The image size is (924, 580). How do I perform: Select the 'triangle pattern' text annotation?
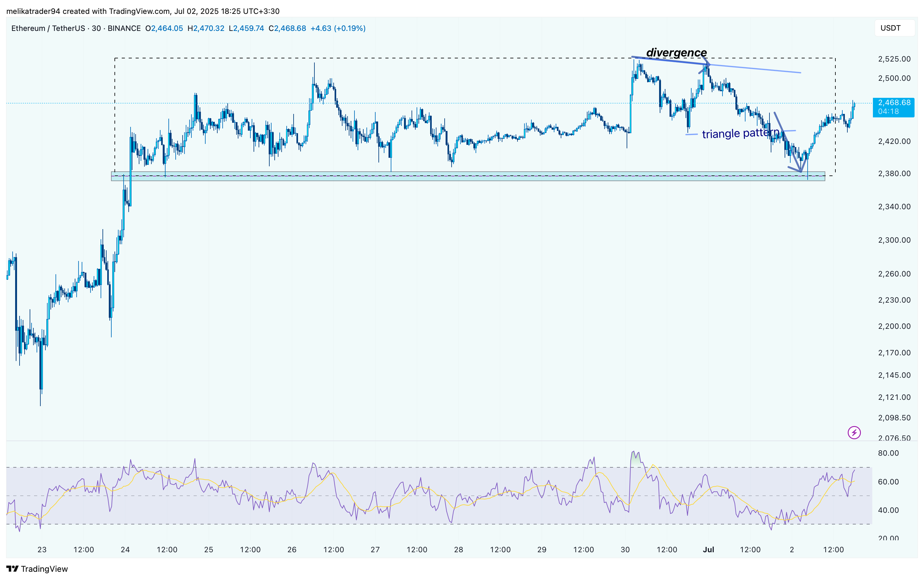coord(740,133)
